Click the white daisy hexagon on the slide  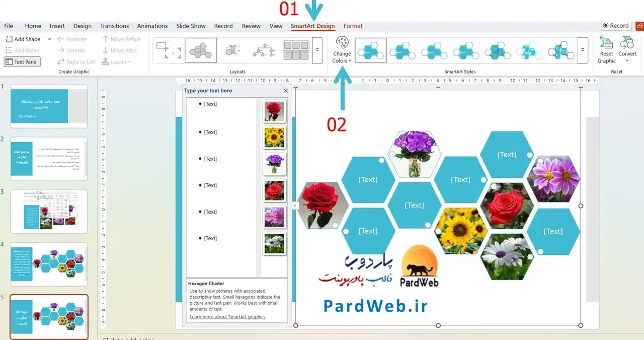point(507,256)
